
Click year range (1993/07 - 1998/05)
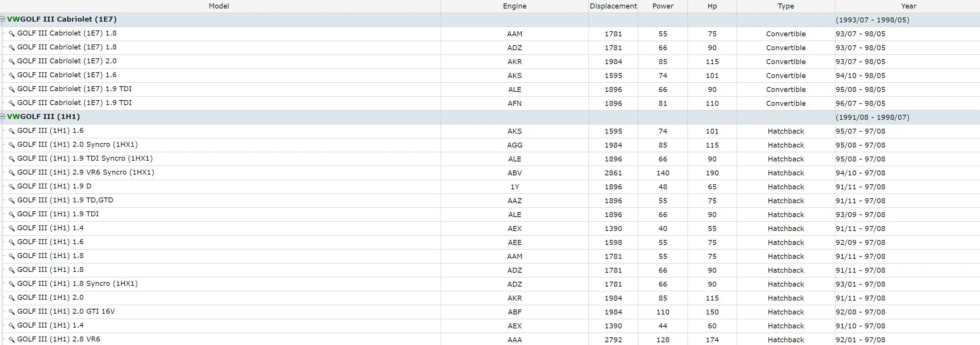tap(872, 20)
